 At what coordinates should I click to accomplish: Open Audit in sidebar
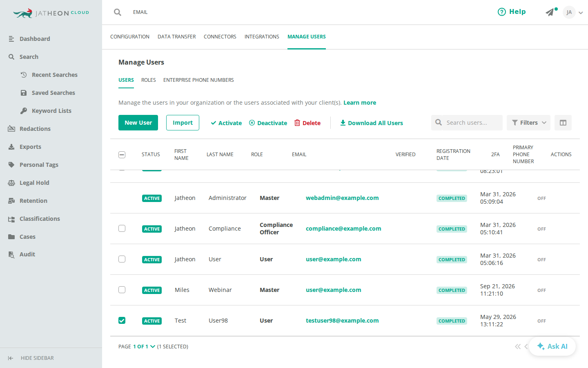(27, 254)
